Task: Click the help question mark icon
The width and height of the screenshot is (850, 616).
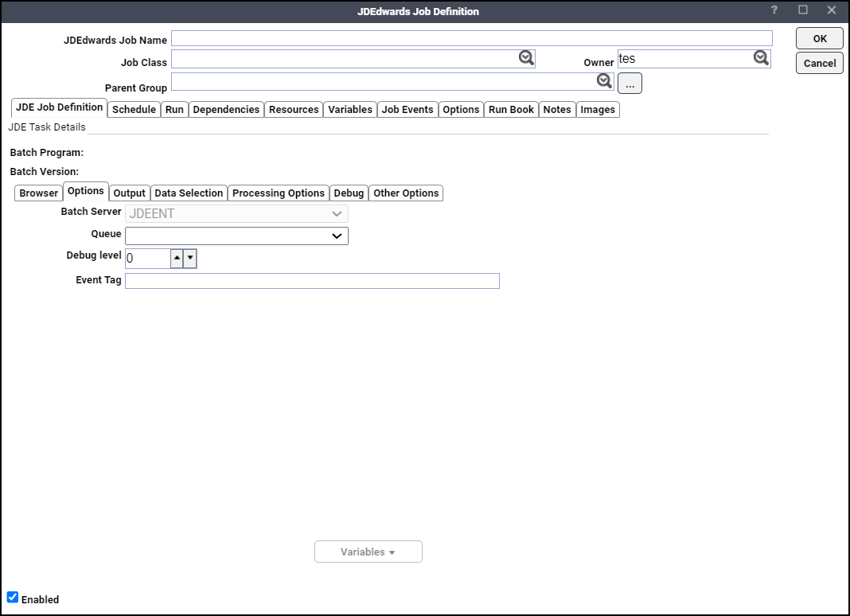Action: 774,10
